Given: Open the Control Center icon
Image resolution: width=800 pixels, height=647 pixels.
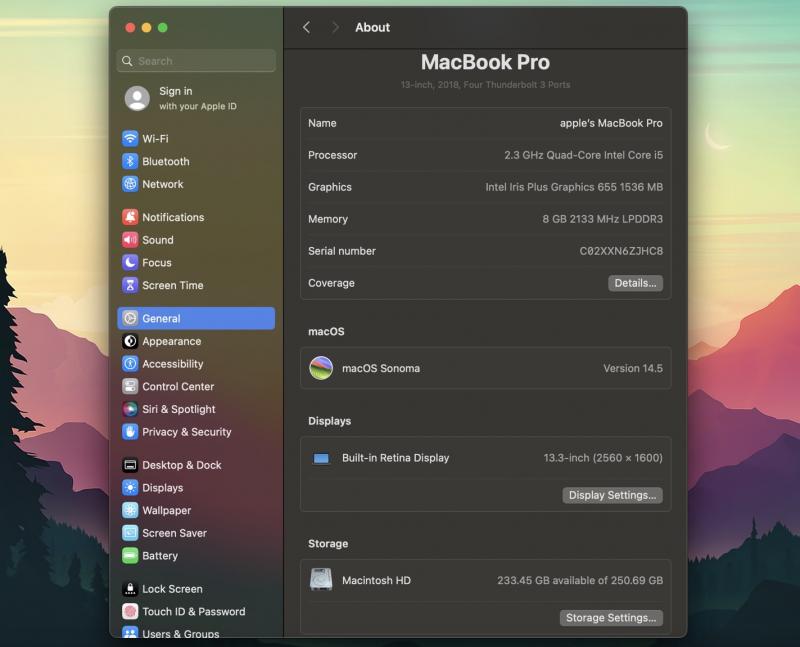Looking at the screenshot, I should tap(130, 386).
